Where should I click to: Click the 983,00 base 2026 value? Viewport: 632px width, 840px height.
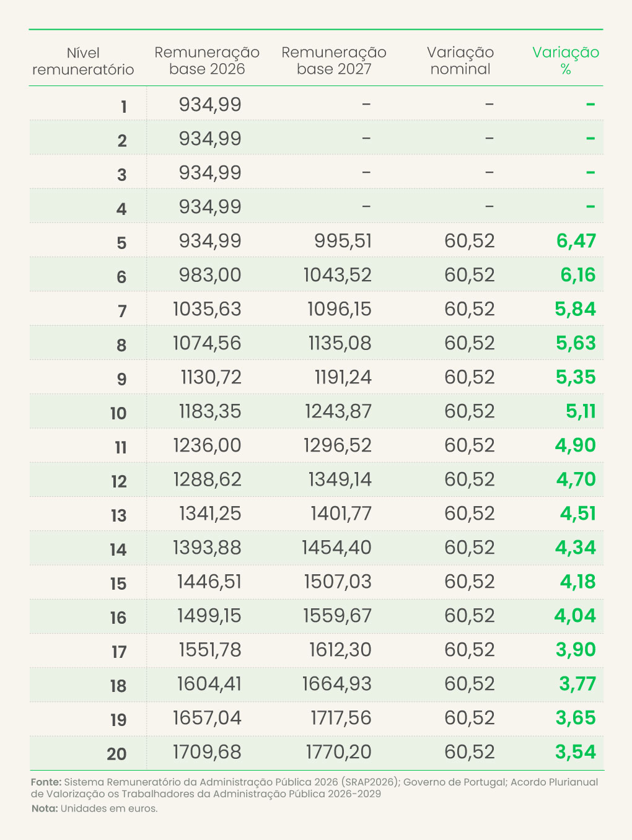[x=210, y=275]
